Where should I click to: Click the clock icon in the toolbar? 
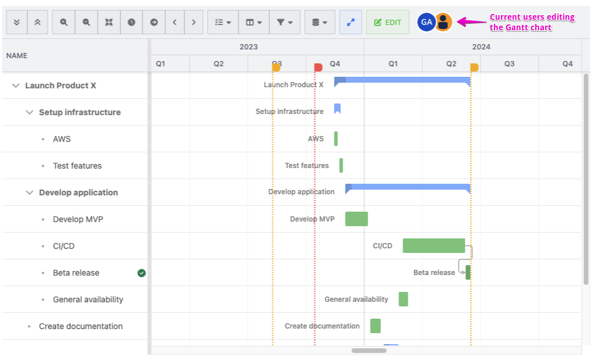coord(131,22)
